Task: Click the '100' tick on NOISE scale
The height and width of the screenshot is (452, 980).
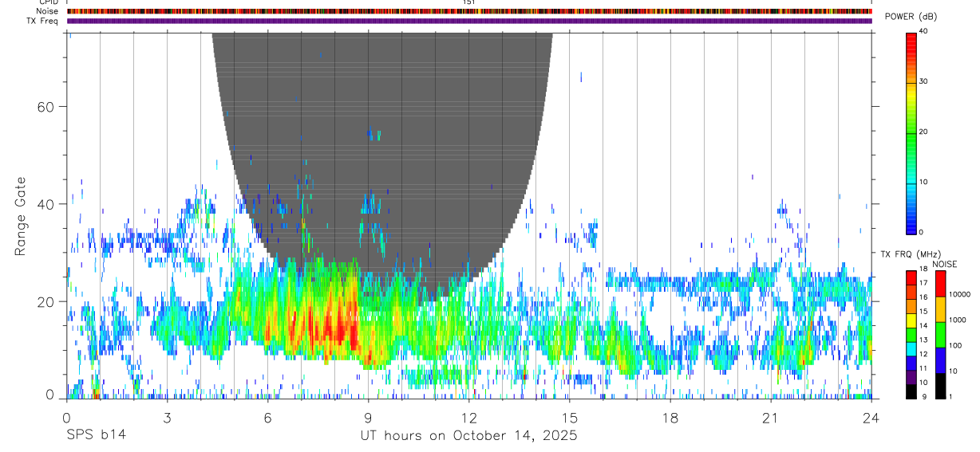Action: pyautogui.click(x=954, y=345)
